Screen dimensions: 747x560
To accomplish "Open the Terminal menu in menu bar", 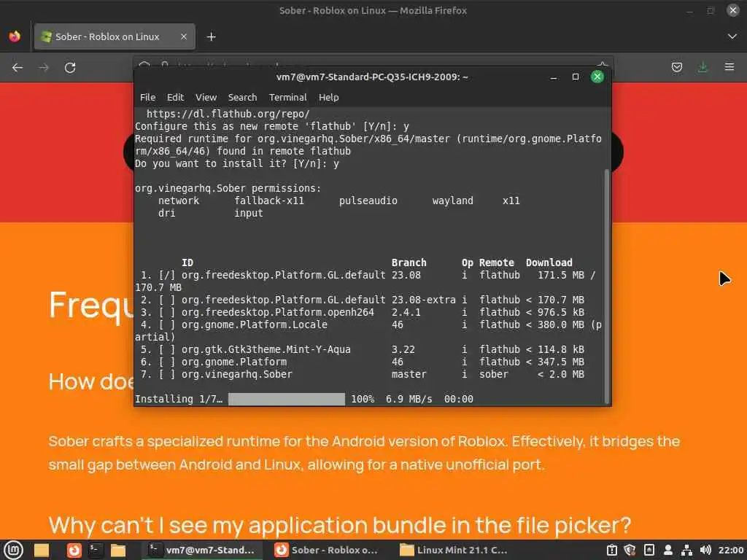I will click(x=287, y=97).
